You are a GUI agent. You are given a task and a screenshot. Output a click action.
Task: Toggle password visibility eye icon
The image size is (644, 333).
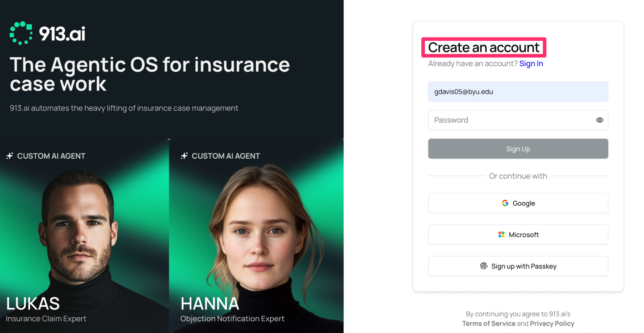[x=600, y=120]
